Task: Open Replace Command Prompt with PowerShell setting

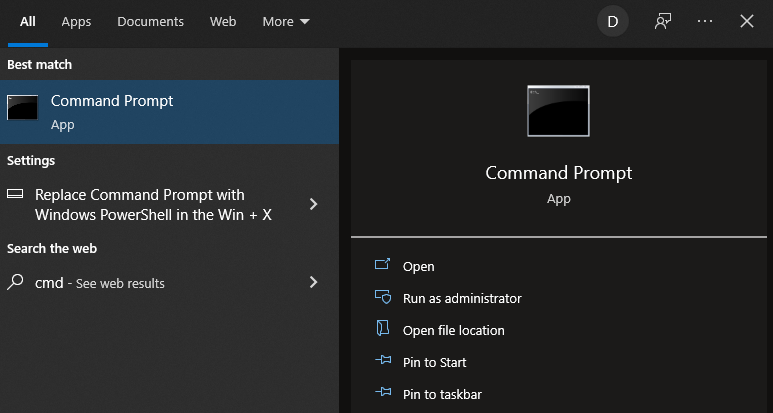Action: click(170, 205)
